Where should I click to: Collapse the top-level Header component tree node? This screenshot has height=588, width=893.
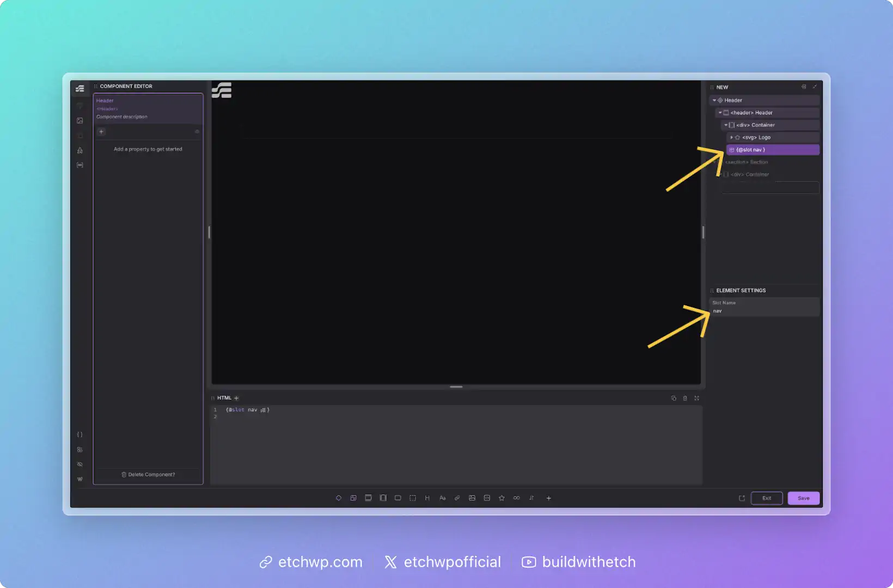(714, 101)
